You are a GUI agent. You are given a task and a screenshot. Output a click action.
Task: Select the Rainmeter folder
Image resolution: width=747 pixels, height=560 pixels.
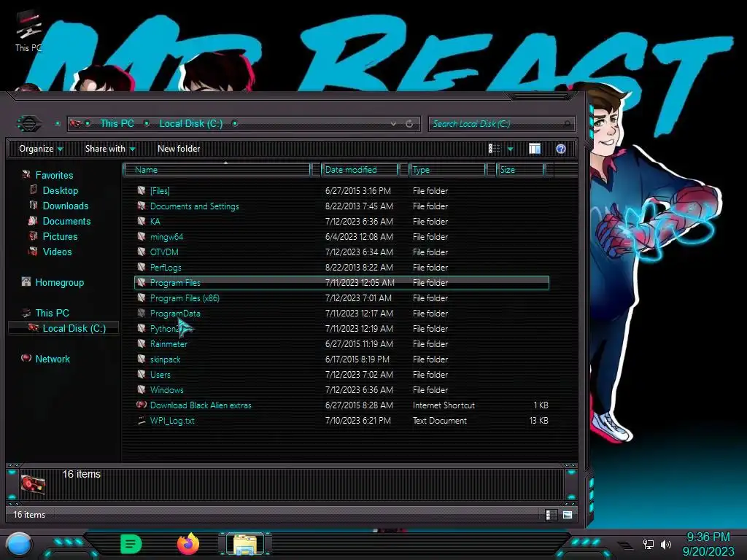(x=169, y=344)
